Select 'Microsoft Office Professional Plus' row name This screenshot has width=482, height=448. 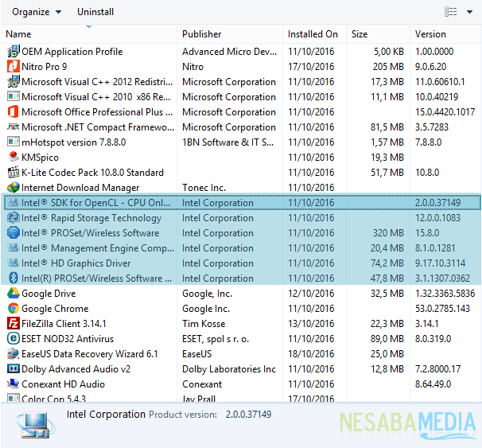pyautogui.click(x=97, y=112)
